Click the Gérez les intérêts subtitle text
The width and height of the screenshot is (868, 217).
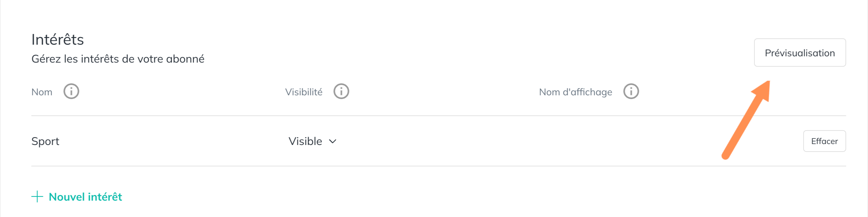tap(118, 59)
